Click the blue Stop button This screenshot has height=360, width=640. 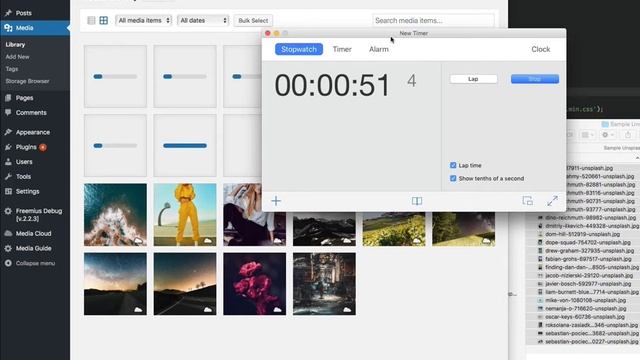click(x=535, y=79)
